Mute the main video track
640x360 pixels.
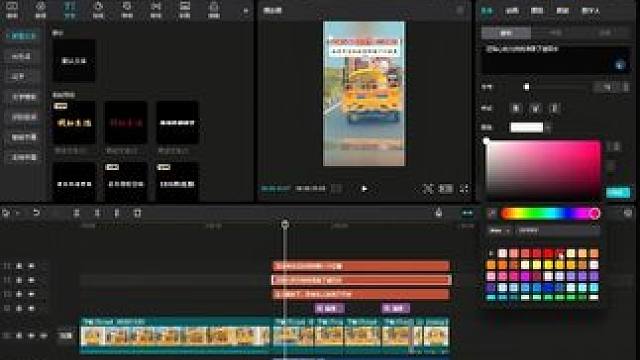pyautogui.click(x=43, y=336)
